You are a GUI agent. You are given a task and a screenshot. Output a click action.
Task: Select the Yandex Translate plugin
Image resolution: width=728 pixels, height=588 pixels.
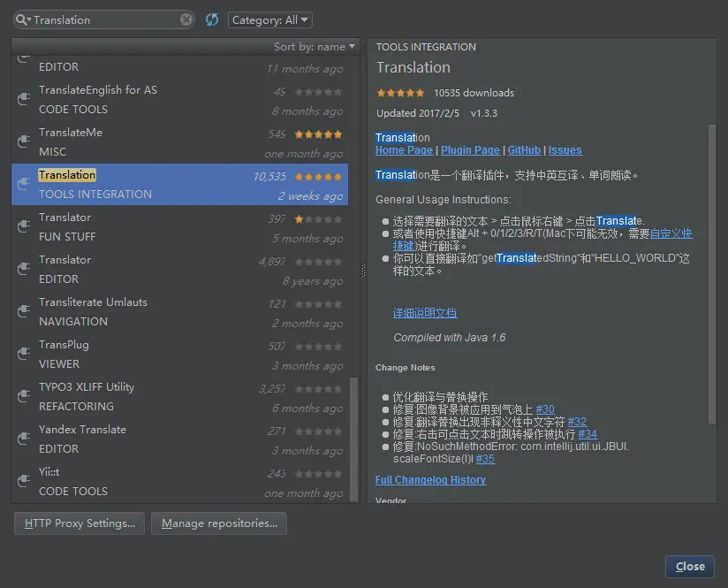pos(179,439)
